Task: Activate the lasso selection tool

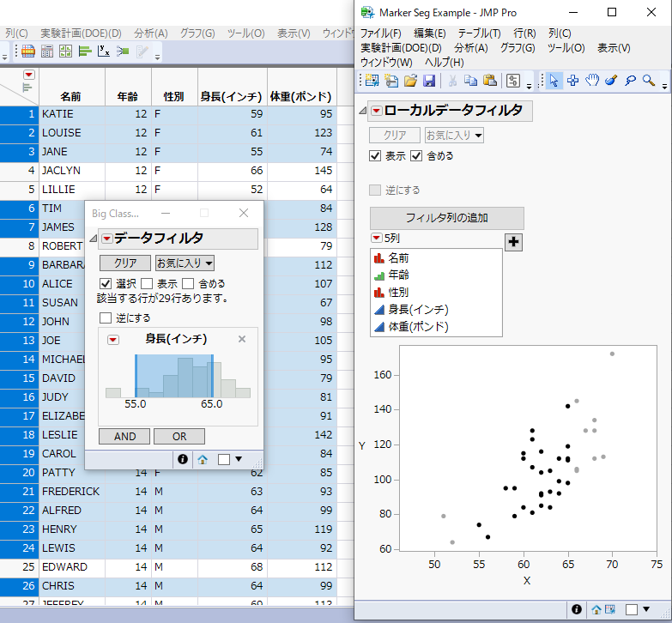Action: (630, 80)
